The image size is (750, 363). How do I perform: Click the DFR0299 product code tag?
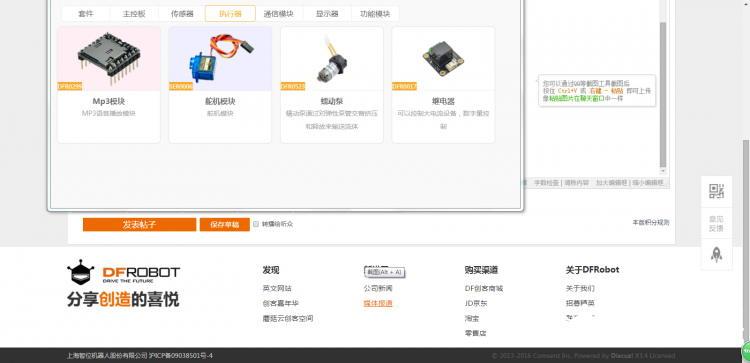(70, 87)
